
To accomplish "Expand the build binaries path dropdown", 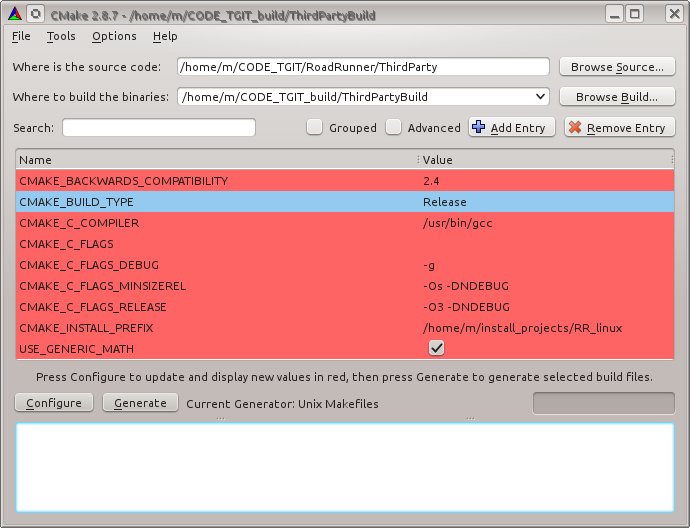I will [541, 97].
